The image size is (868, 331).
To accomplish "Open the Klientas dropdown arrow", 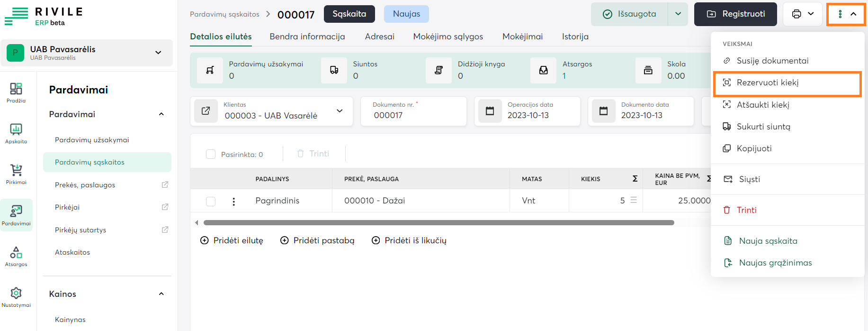I will 340,111.
